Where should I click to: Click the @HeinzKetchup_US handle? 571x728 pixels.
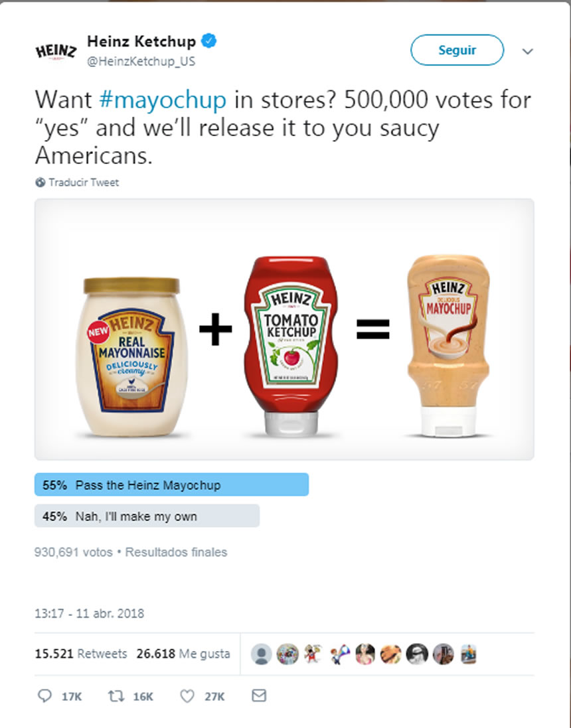coord(141,61)
